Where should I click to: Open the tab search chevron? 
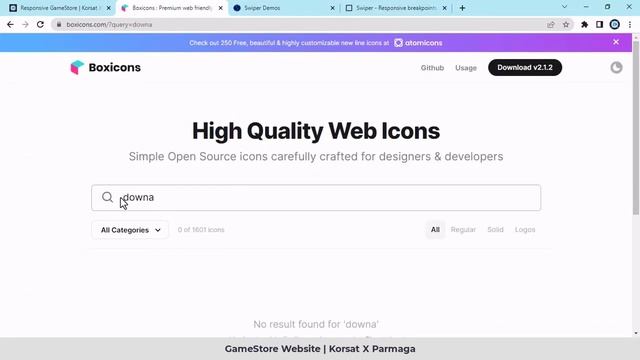click(x=564, y=7)
